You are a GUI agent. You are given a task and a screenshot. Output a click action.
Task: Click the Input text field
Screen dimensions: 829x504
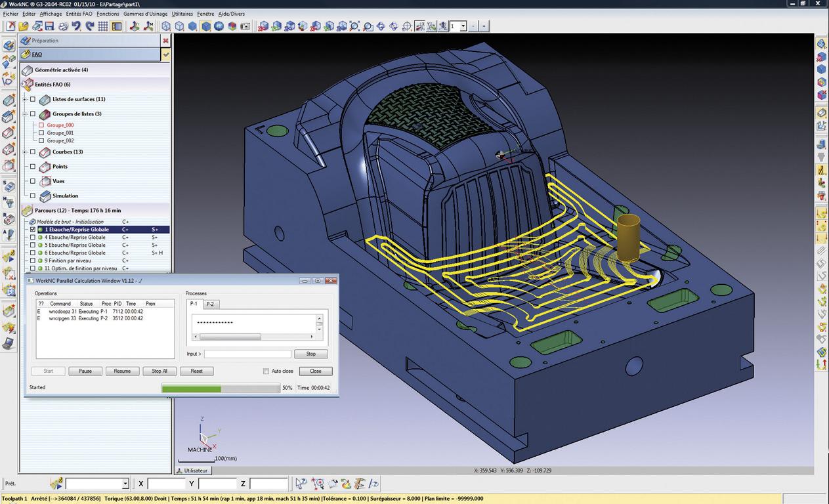(247, 354)
